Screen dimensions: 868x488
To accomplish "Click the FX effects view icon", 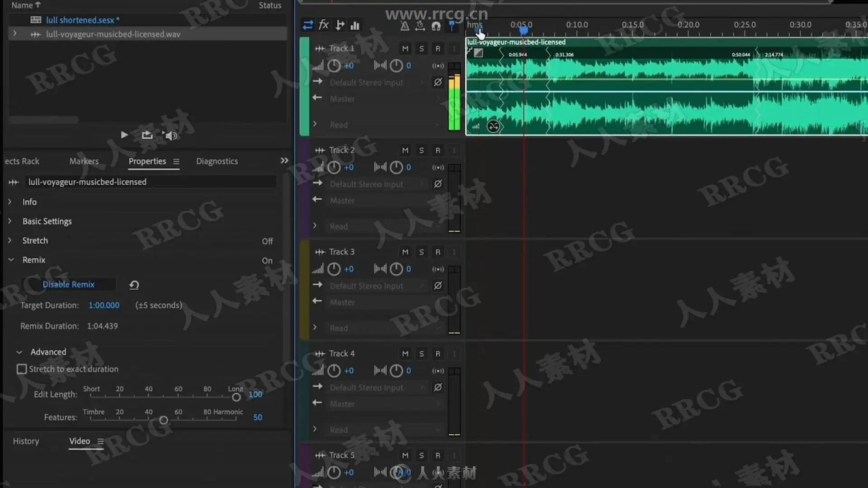I will pyautogui.click(x=324, y=25).
